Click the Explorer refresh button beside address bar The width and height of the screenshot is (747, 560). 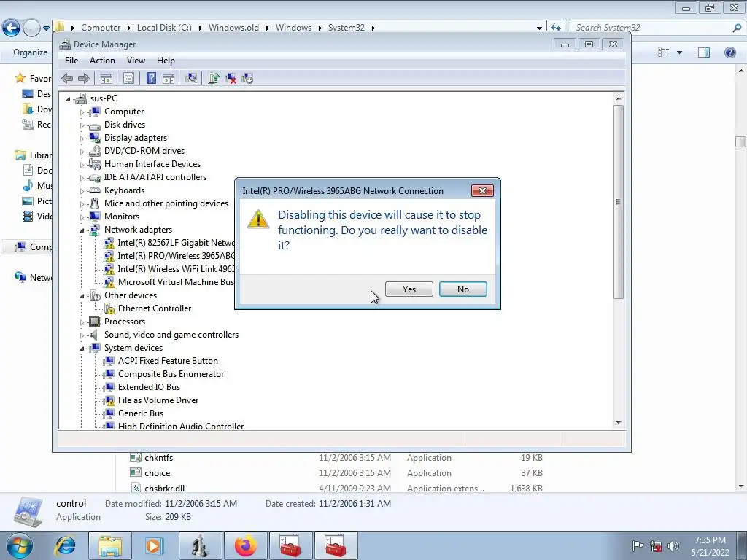555,28
